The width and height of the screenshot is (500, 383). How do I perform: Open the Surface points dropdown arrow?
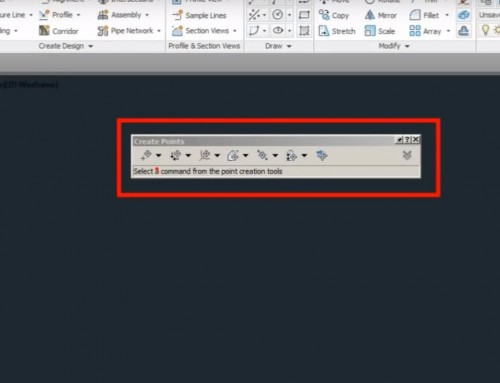pyautogui.click(x=246, y=155)
